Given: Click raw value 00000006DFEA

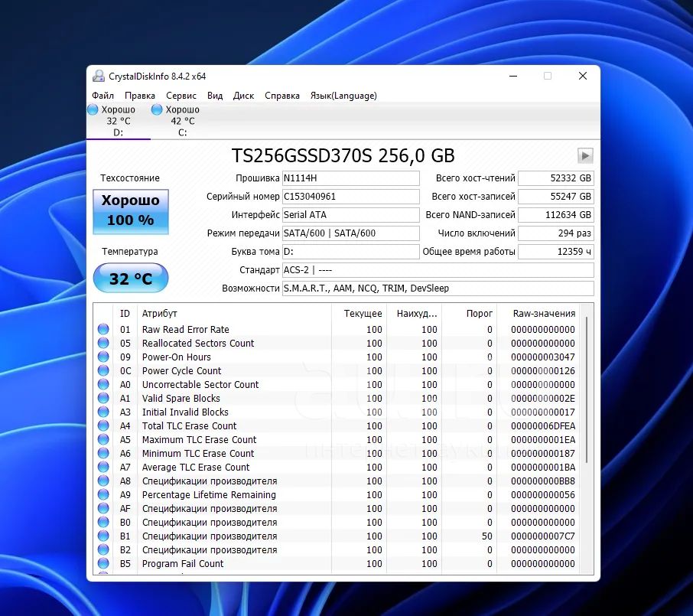Looking at the screenshot, I should [543, 426].
